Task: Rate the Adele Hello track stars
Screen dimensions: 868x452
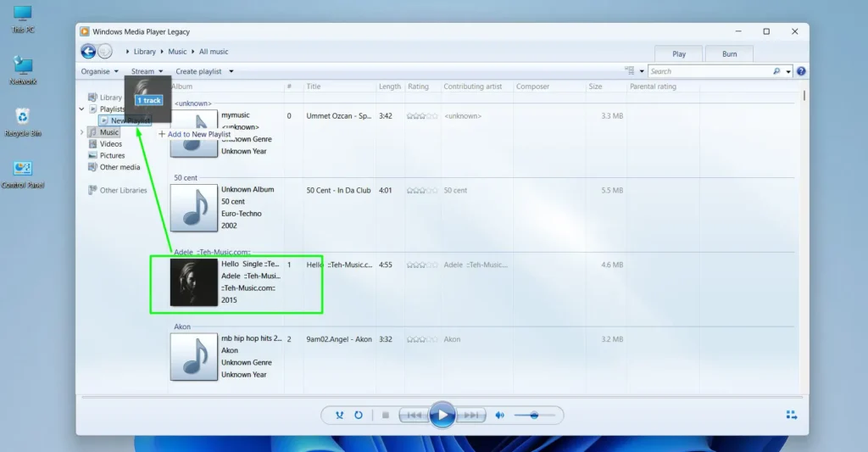Action: tap(422, 265)
